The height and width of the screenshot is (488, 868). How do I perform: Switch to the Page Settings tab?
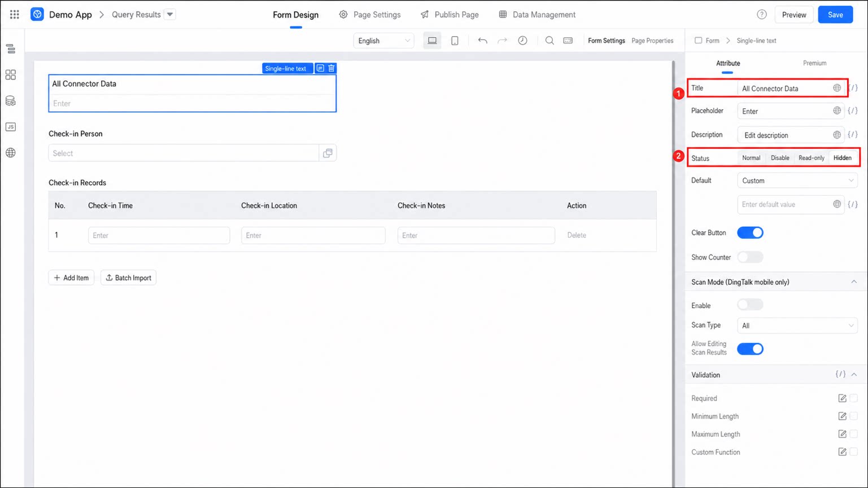click(370, 15)
